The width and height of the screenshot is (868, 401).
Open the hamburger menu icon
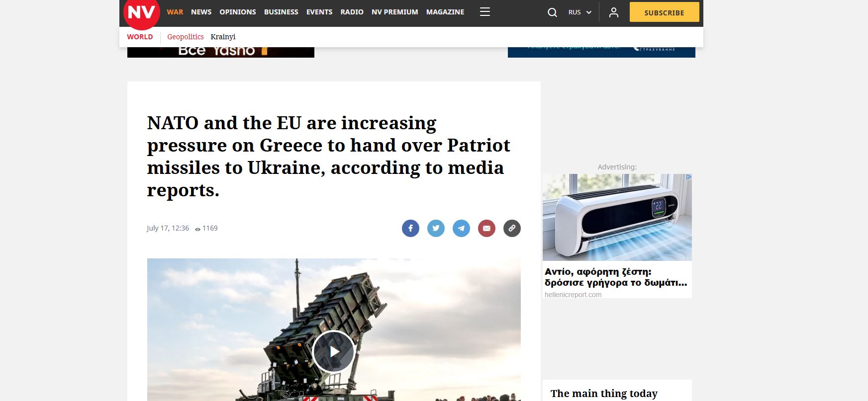(x=485, y=12)
